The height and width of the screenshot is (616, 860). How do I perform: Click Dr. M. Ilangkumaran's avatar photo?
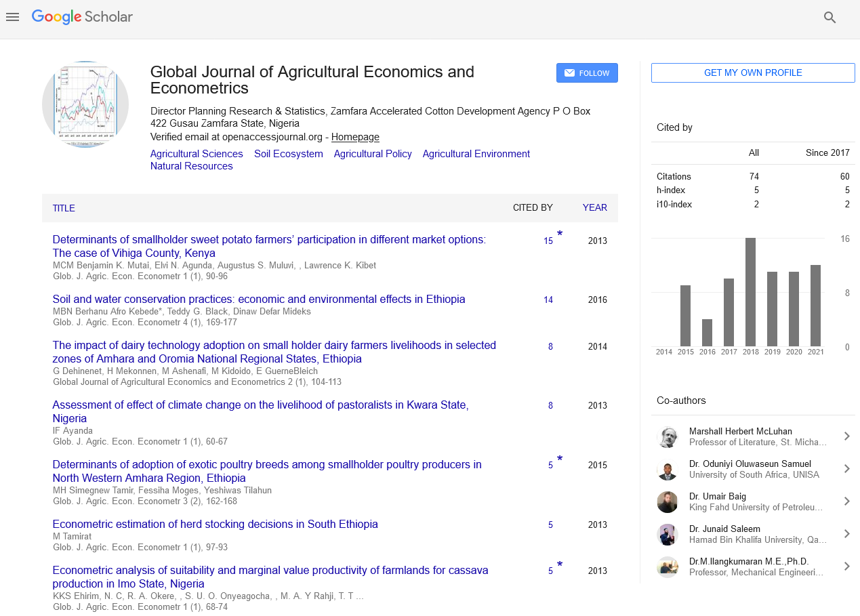[x=668, y=567]
